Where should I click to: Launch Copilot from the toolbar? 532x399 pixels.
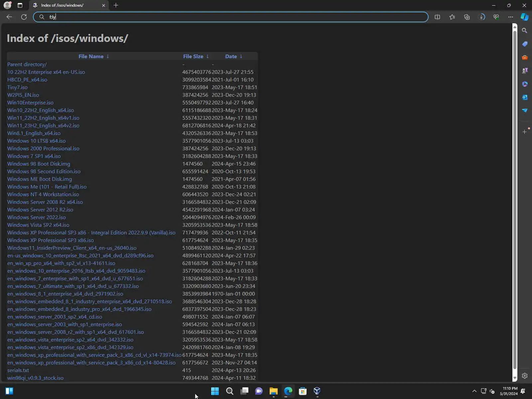click(x=525, y=17)
